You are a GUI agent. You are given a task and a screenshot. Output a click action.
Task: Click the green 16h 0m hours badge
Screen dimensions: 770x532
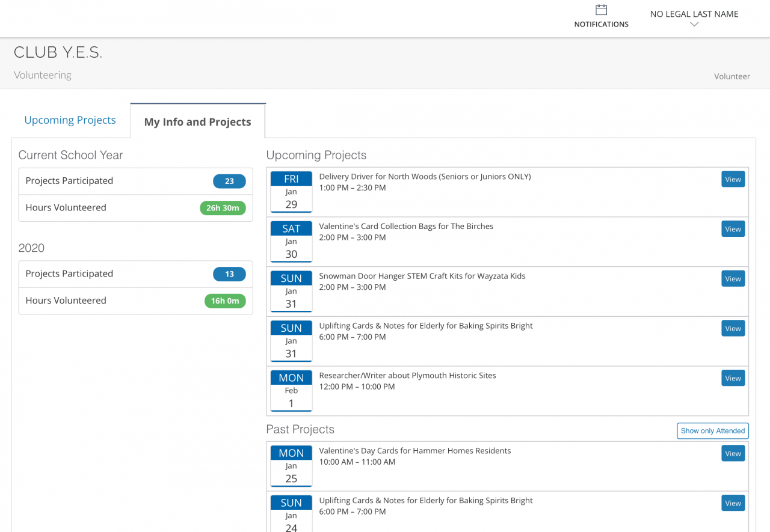click(x=225, y=301)
